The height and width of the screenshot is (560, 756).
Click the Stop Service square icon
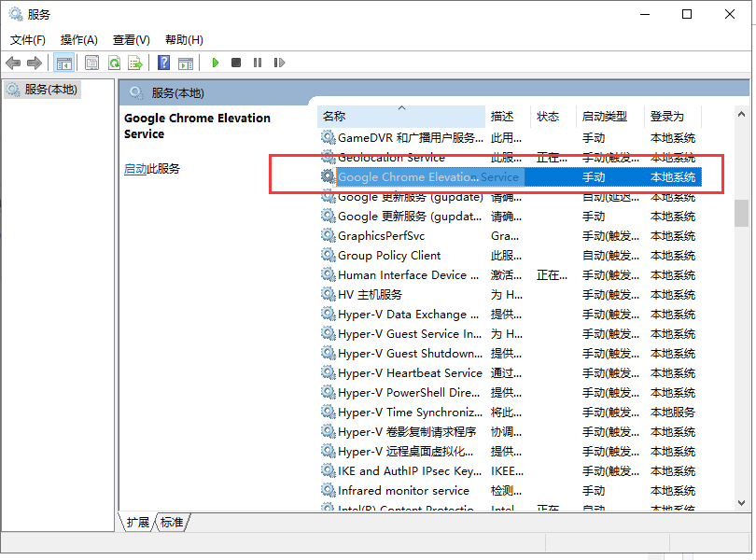(x=236, y=63)
